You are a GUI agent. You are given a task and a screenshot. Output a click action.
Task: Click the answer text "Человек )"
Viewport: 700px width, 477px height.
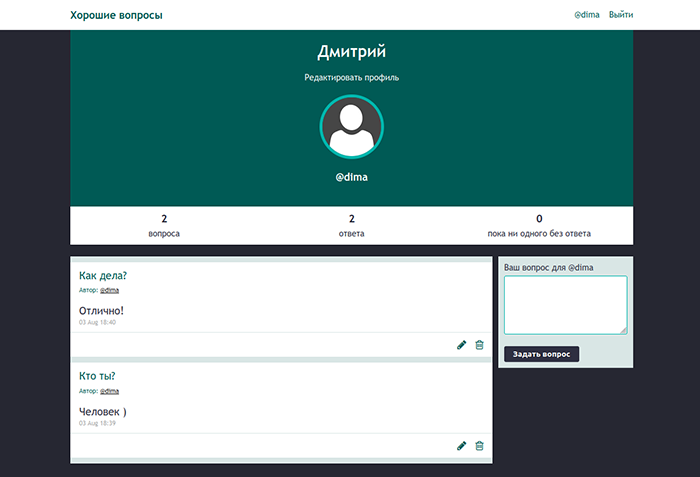click(x=103, y=411)
